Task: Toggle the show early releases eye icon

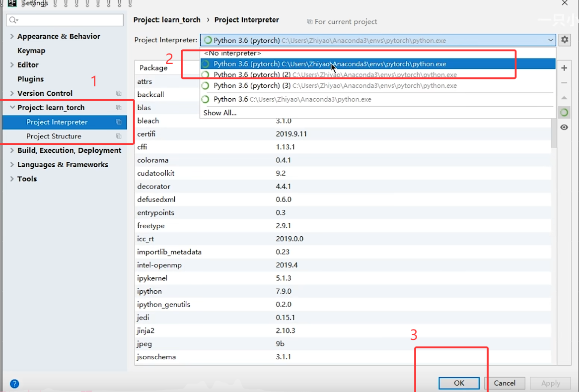Action: [x=564, y=128]
